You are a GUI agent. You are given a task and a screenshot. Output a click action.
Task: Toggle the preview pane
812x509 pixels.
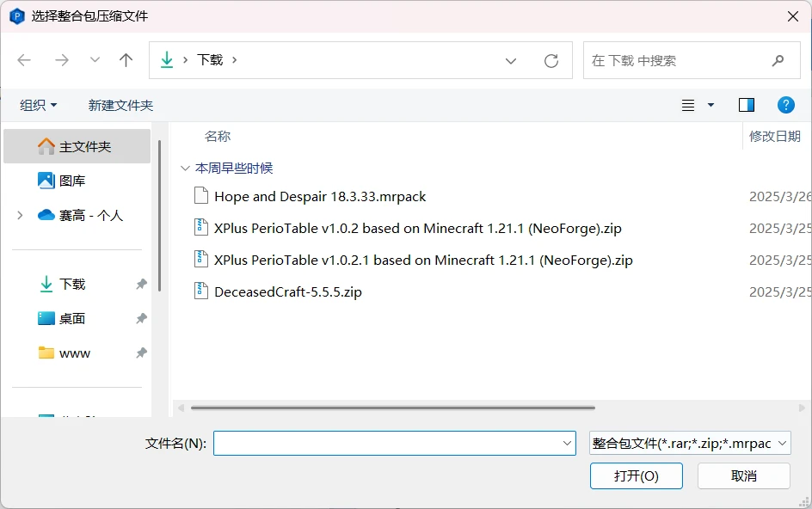(747, 105)
